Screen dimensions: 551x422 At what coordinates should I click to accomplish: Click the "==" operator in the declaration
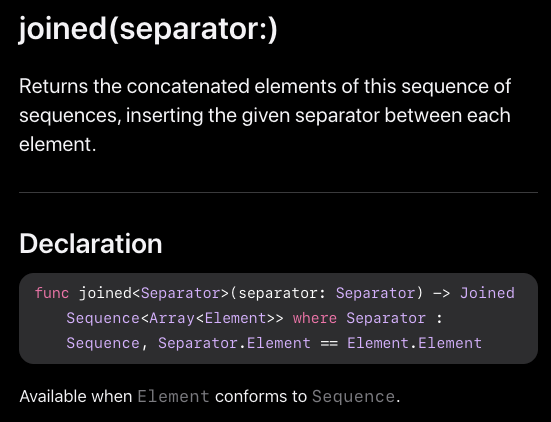[x=329, y=343]
